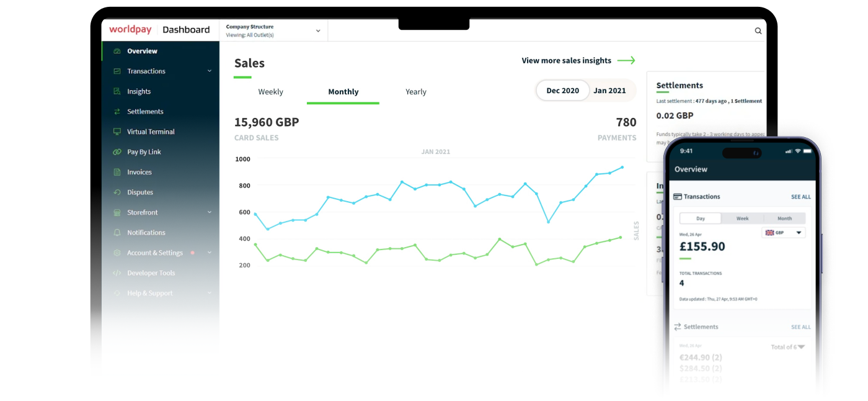Tap SEE ALL next to Transactions
This screenshot has height=401, width=868.
(x=800, y=197)
